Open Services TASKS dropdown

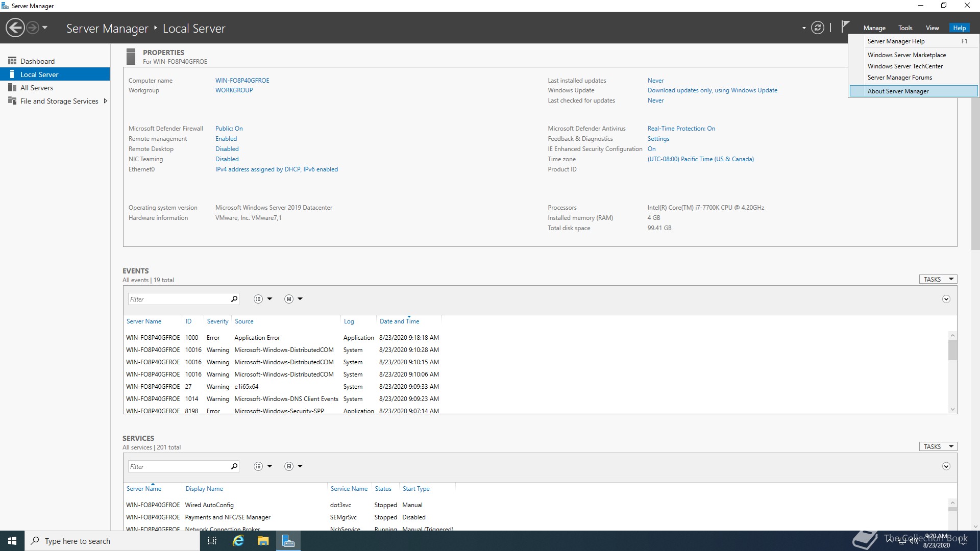tap(938, 447)
